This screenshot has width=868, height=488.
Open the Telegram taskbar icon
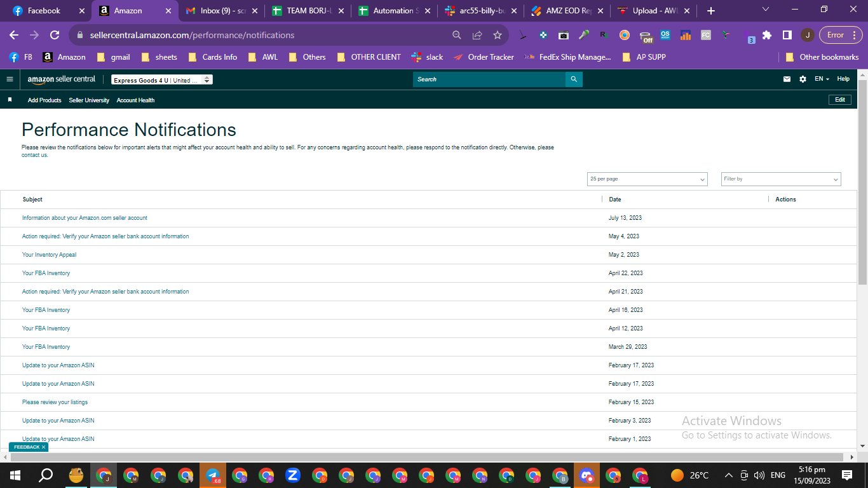pyautogui.click(x=213, y=475)
